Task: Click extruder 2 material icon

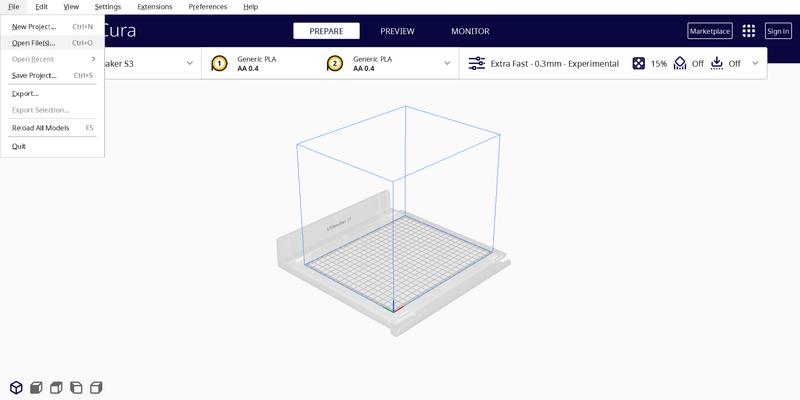Action: tap(335, 64)
